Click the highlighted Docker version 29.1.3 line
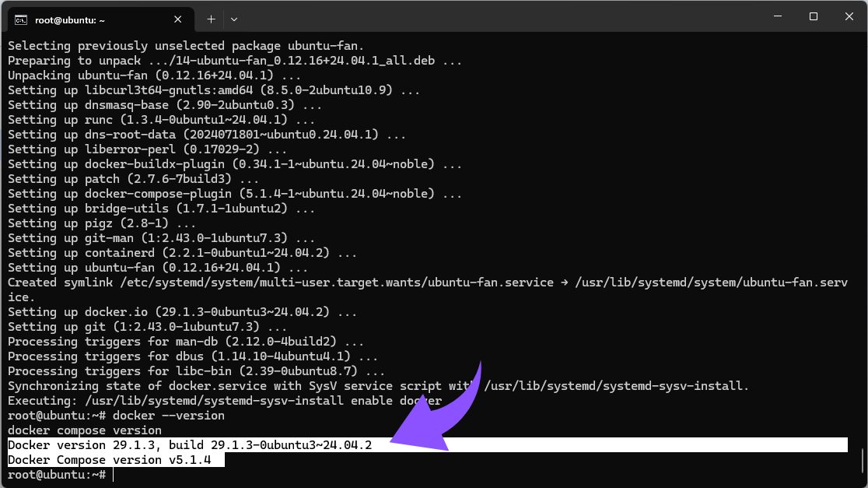 tap(427, 444)
